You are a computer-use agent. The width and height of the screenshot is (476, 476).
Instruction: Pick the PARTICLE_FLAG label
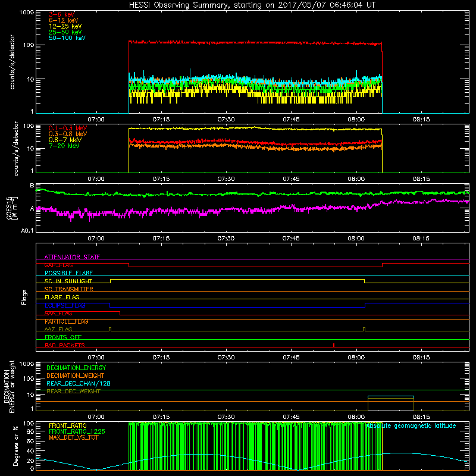point(67,321)
